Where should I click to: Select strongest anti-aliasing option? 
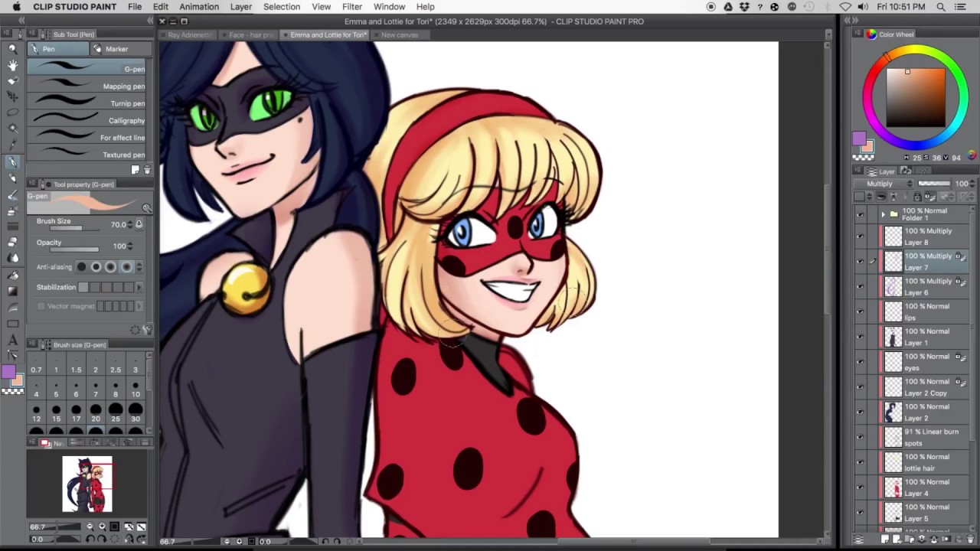pyautogui.click(x=126, y=267)
